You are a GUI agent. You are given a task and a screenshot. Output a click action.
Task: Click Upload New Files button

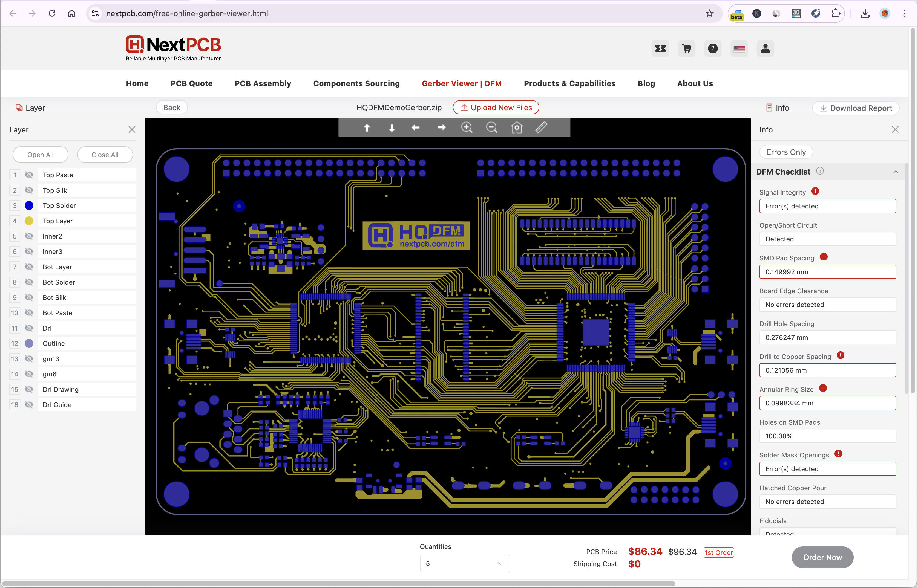point(496,108)
